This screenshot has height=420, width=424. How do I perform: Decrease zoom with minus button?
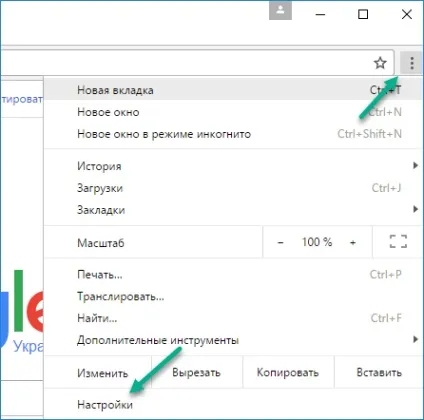(280, 242)
